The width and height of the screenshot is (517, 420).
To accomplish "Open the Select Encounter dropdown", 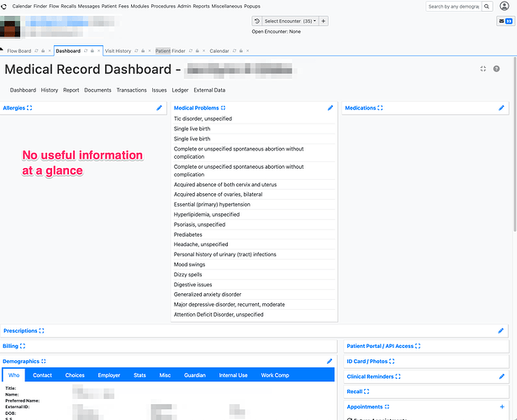I will [x=290, y=21].
